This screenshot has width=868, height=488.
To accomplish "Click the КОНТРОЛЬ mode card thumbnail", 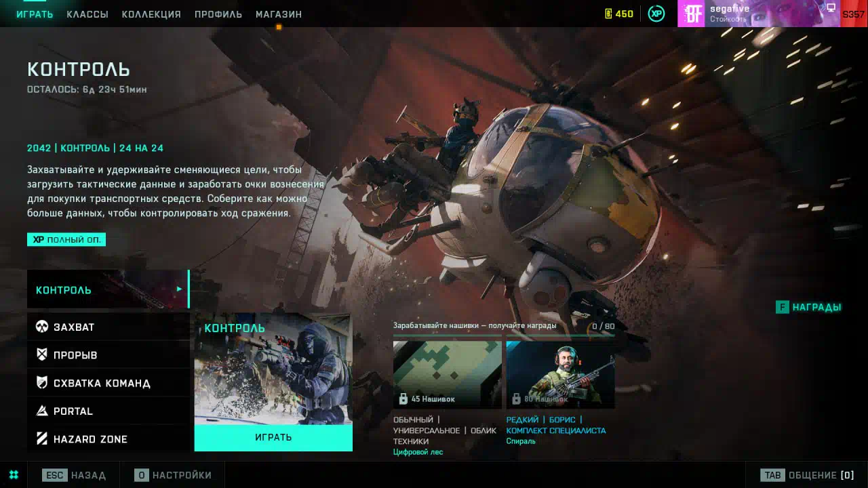I will pos(273,369).
